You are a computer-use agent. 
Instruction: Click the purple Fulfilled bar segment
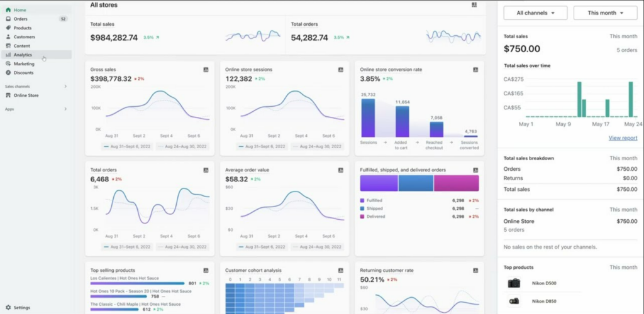pyautogui.click(x=379, y=183)
